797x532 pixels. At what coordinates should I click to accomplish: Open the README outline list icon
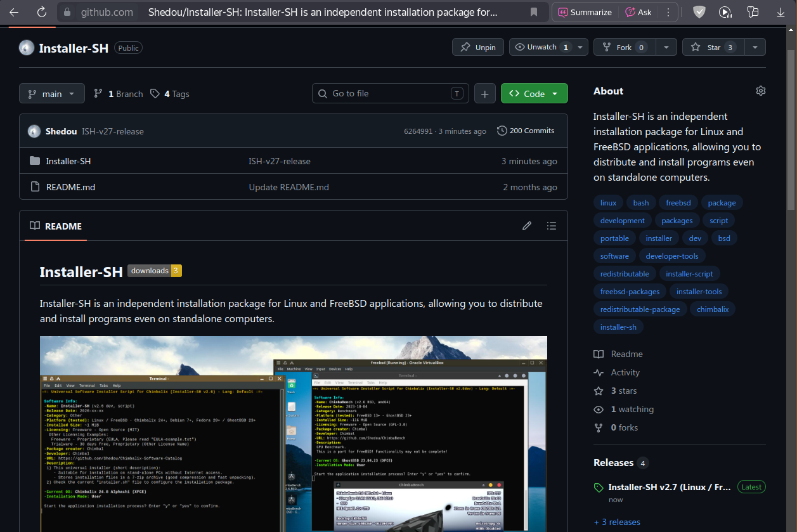[x=552, y=226]
